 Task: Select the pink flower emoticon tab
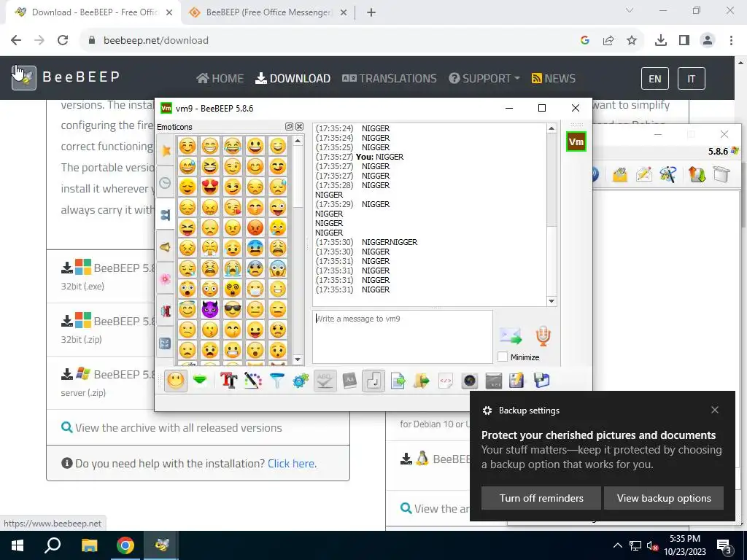point(166,279)
